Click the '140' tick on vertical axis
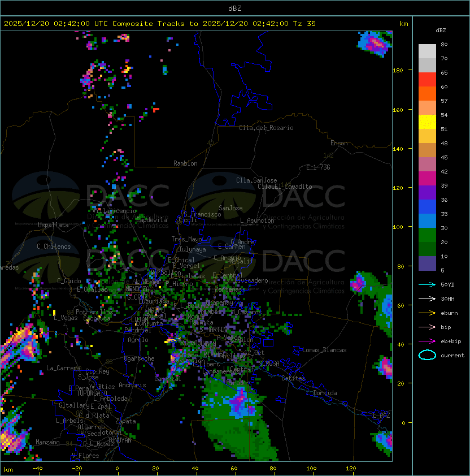This screenshot has height=476, width=470. (398, 149)
